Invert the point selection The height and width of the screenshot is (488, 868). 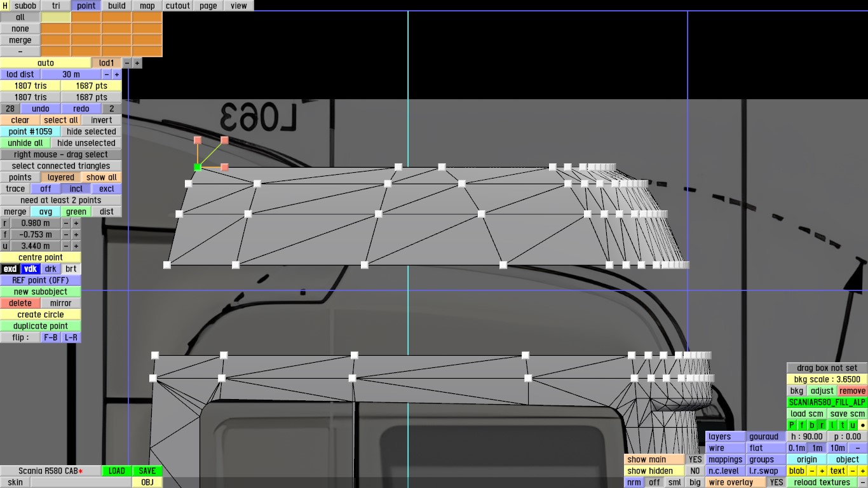point(102,120)
